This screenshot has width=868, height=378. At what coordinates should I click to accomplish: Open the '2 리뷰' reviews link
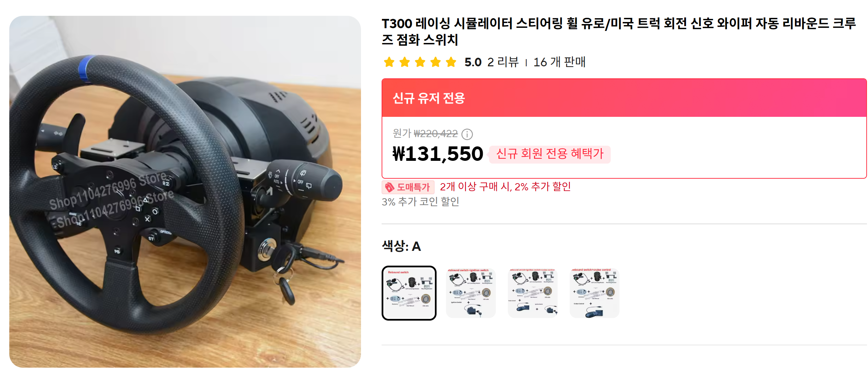[503, 62]
